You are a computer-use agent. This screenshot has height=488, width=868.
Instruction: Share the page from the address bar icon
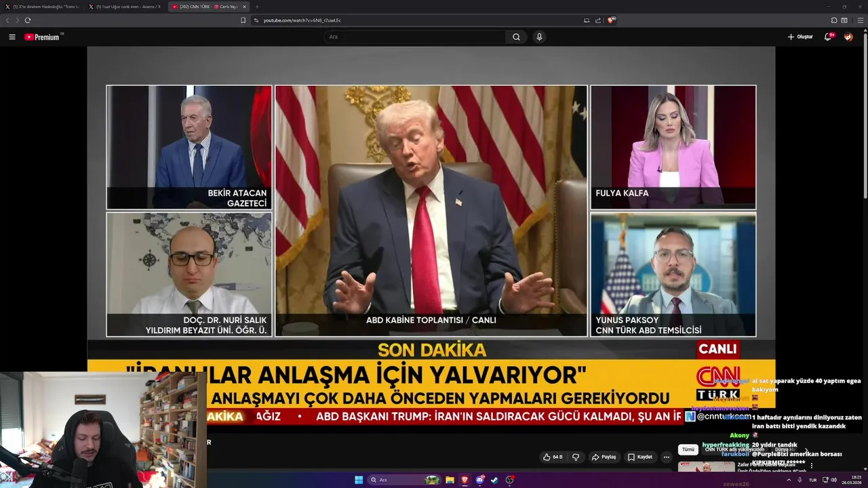click(x=598, y=20)
